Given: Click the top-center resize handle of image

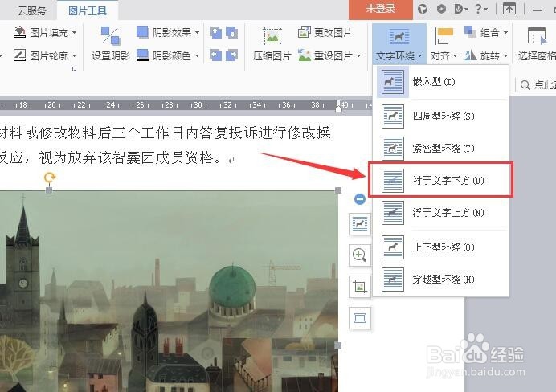Looking at the screenshot, I should click(x=49, y=190).
